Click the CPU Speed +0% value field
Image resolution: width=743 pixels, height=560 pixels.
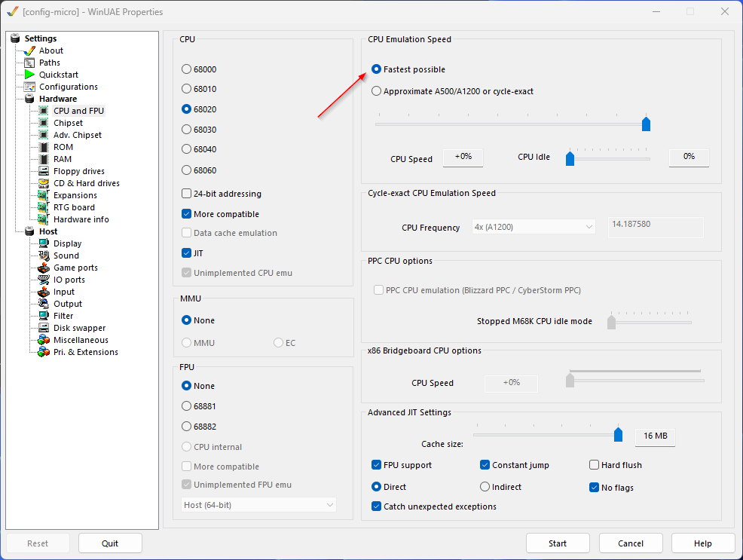(x=463, y=158)
